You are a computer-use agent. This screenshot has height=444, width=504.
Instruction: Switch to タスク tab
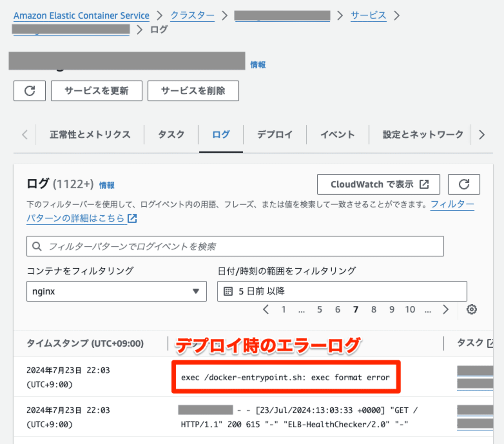171,135
